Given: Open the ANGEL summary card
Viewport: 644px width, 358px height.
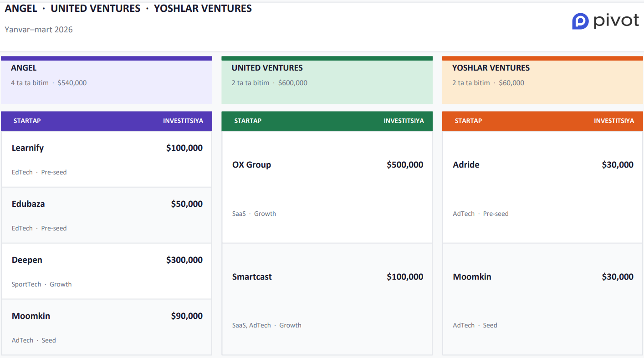Looking at the screenshot, I should (106, 81).
